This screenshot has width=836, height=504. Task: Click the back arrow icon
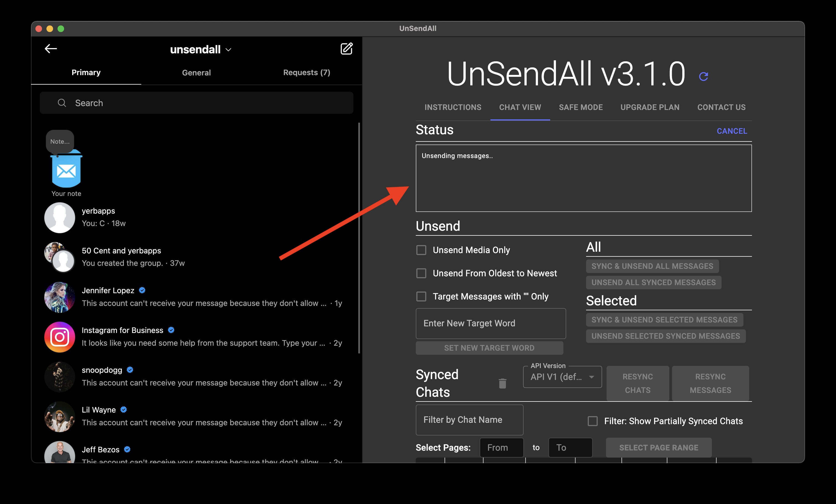click(51, 49)
